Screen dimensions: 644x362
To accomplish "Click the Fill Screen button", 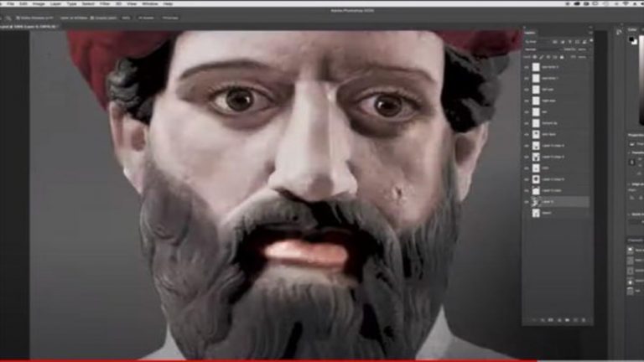I will (x=169, y=17).
